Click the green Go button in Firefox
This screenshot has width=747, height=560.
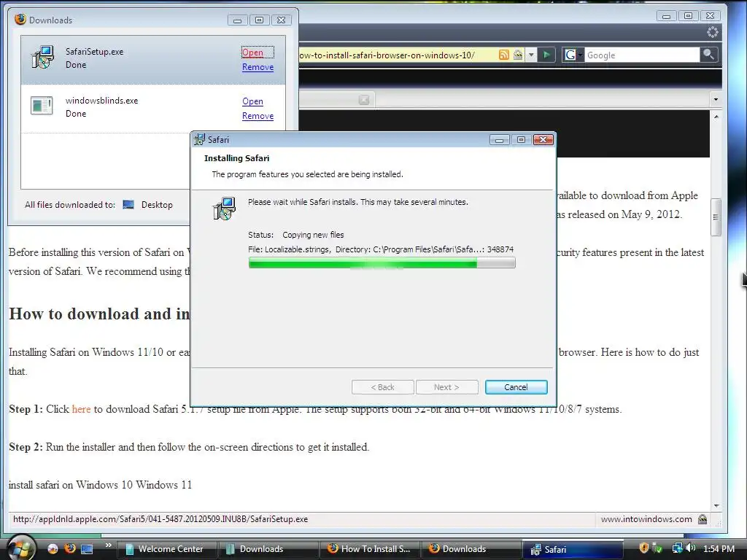point(546,55)
